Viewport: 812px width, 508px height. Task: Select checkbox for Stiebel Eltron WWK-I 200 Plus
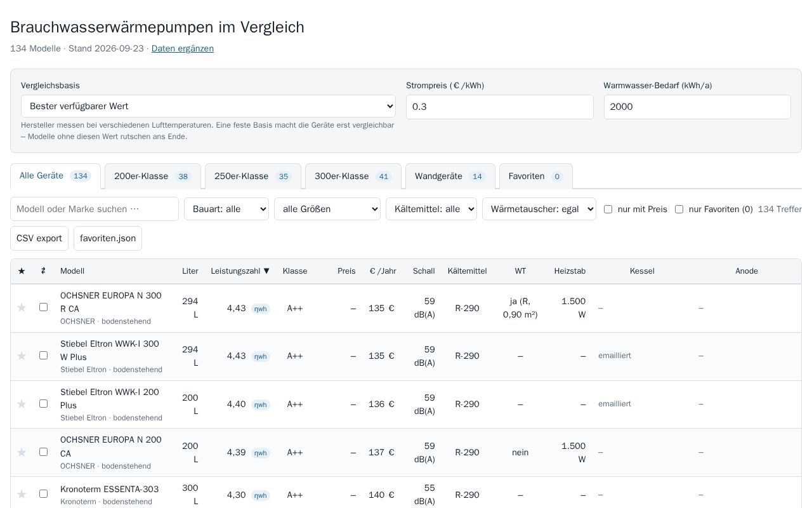[43, 404]
